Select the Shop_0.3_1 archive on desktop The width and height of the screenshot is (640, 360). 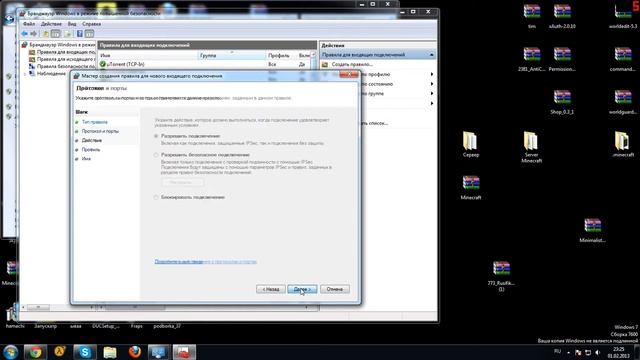[562, 101]
